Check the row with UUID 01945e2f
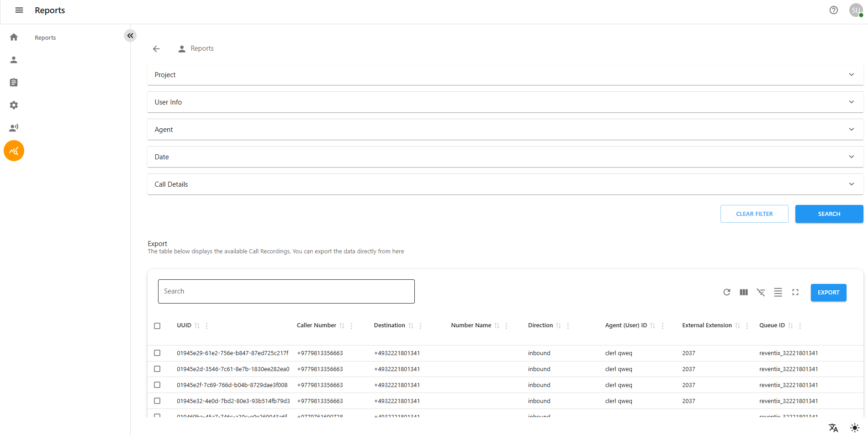868x435 pixels. tap(157, 385)
